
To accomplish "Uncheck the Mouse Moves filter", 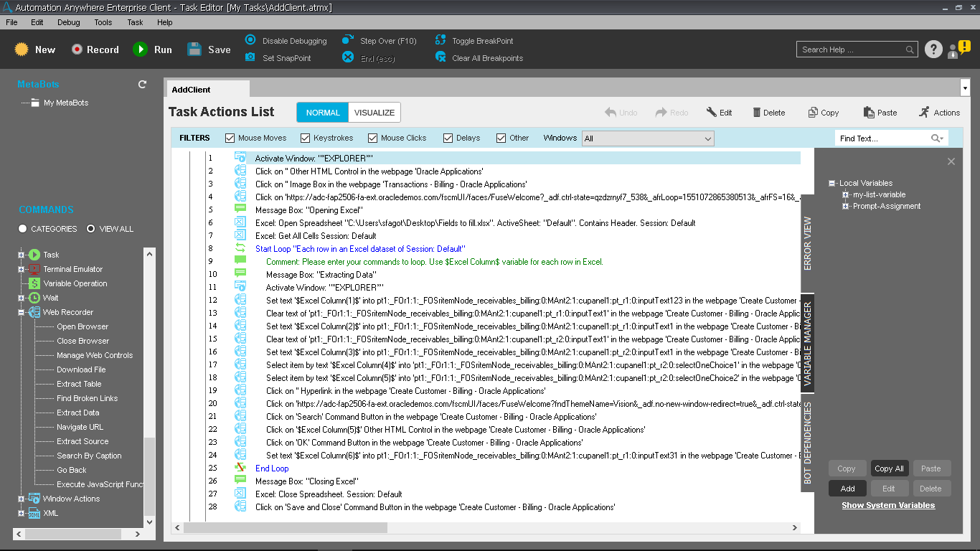I will pyautogui.click(x=230, y=138).
